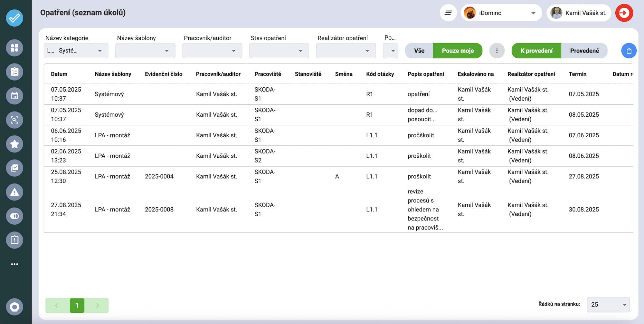Viewport: 644px width, 324px height.
Task: Toggle filter to Vše
Action: (x=419, y=51)
